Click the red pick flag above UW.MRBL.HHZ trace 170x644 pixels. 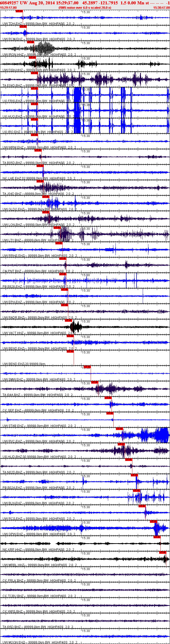[x=163, y=552]
